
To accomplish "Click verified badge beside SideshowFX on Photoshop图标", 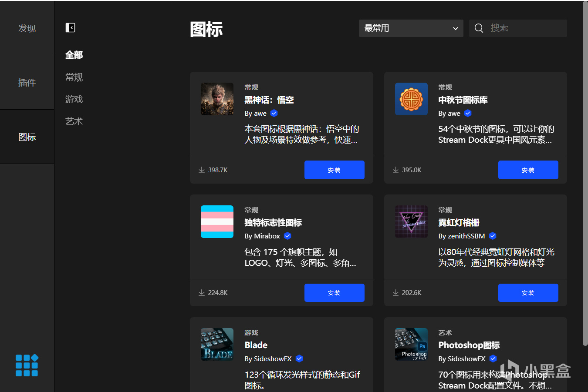I will click(x=493, y=359).
